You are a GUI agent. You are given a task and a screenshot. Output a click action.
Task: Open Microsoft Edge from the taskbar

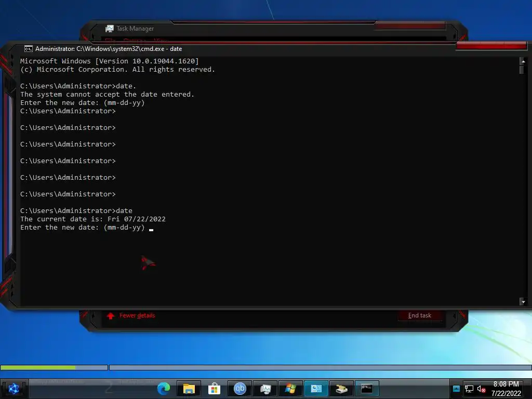point(164,389)
